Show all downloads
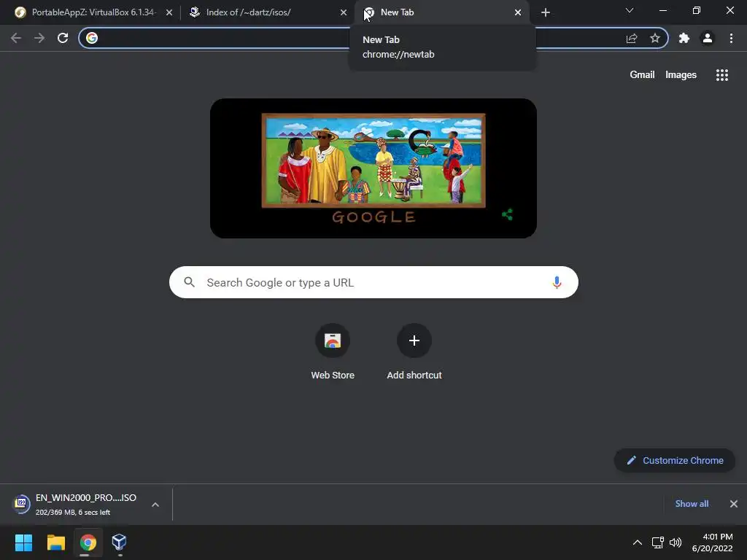The width and height of the screenshot is (747, 560). [x=692, y=504]
